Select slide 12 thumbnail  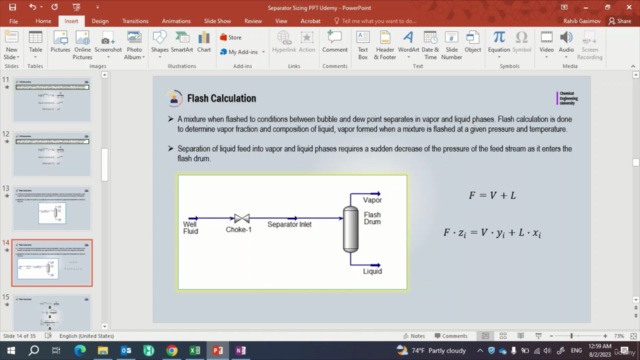point(52,154)
